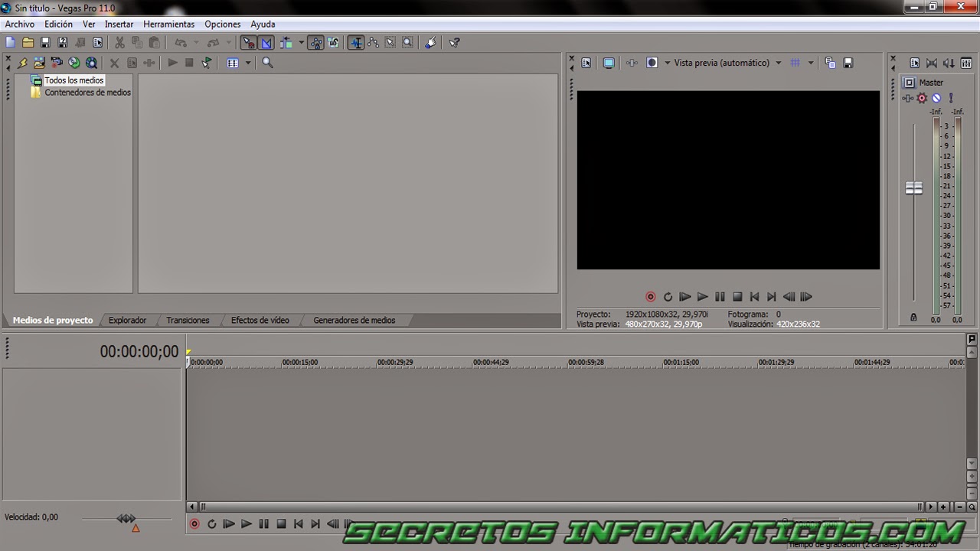Open the media Views dropdown arrow

pyautogui.click(x=247, y=63)
